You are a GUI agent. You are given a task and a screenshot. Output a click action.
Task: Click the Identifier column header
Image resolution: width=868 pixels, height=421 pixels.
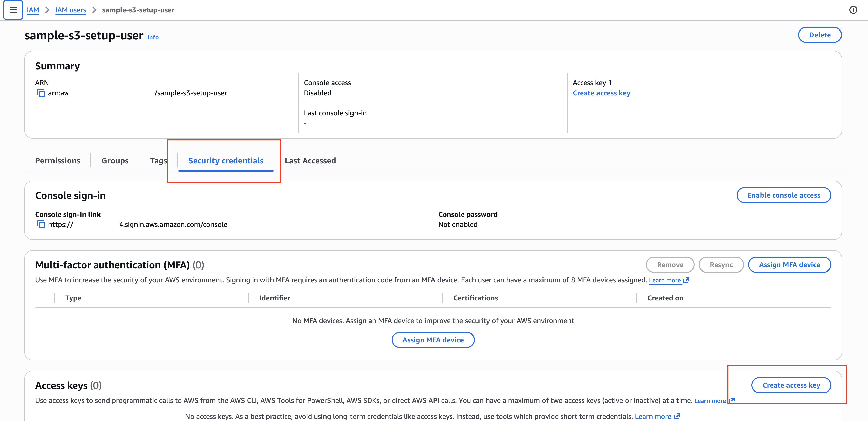(275, 298)
